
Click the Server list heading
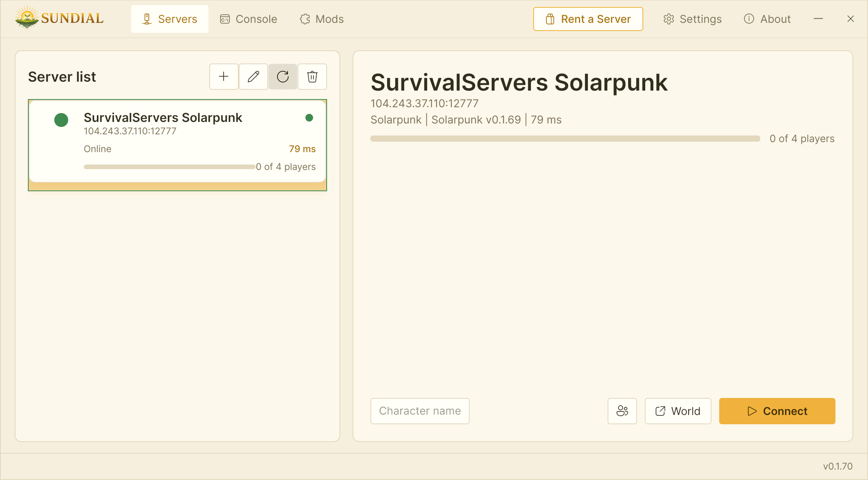point(62,77)
